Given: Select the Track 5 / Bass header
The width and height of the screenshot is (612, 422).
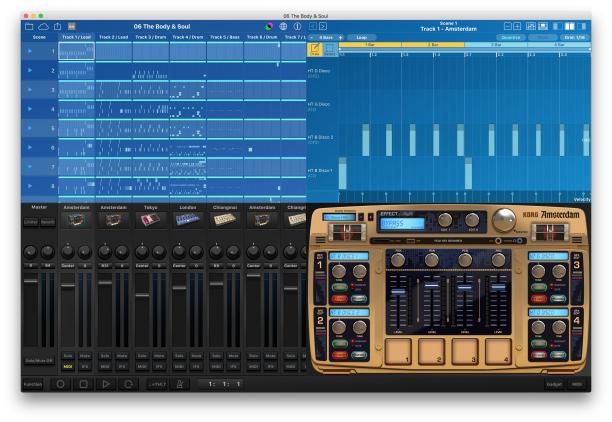Looking at the screenshot, I should (225, 37).
